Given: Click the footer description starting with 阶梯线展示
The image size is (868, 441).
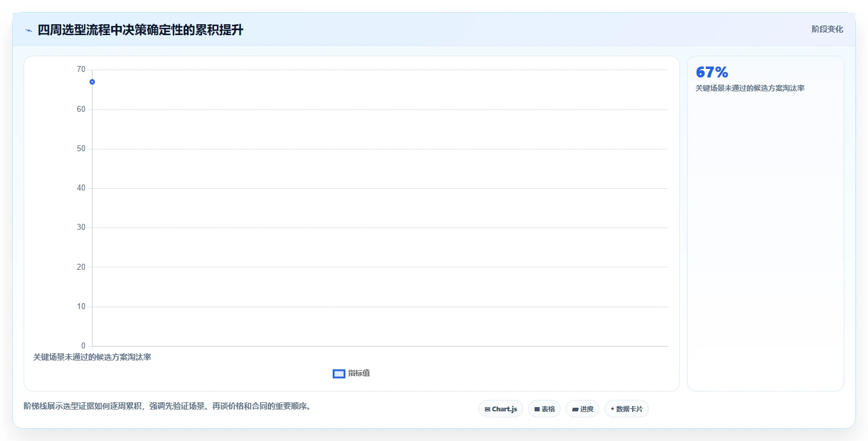Looking at the screenshot, I should pos(167,406).
